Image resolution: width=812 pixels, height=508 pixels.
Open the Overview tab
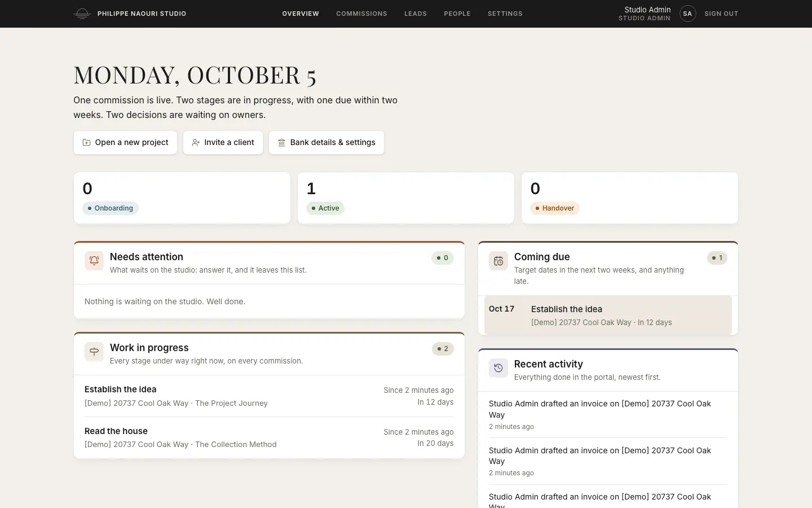point(301,14)
